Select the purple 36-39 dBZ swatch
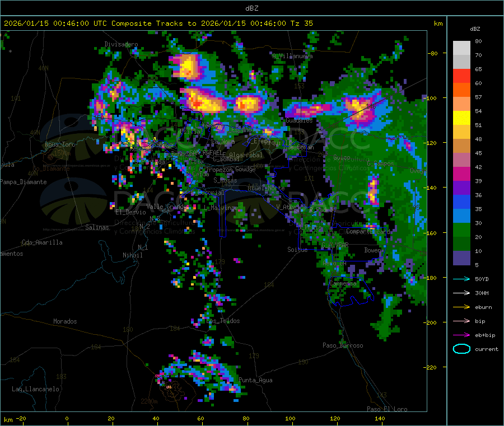Viewport: 504px width, 426px height. 461,188
